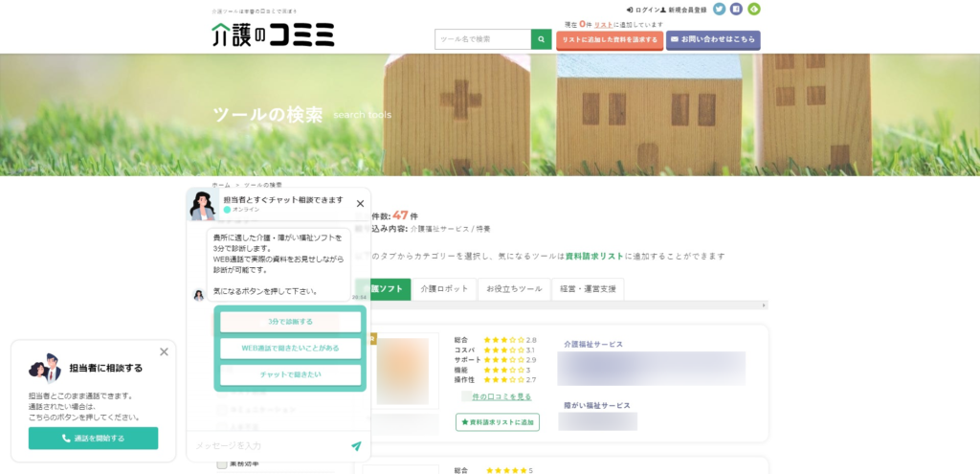Viewport: 980px width, 474px height.
Task: Open the green Feedly icon
Action: coord(754,10)
